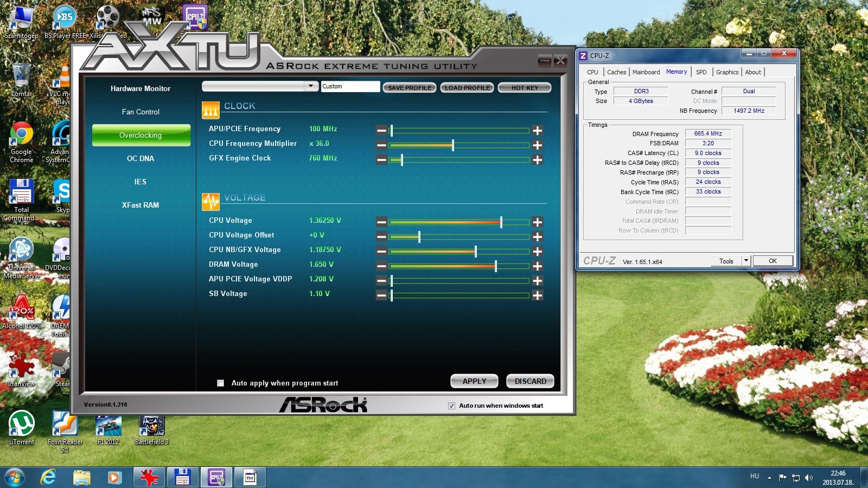Click the DRAM Voltage slider handle
Screen dimensions: 868x488
(x=496, y=266)
